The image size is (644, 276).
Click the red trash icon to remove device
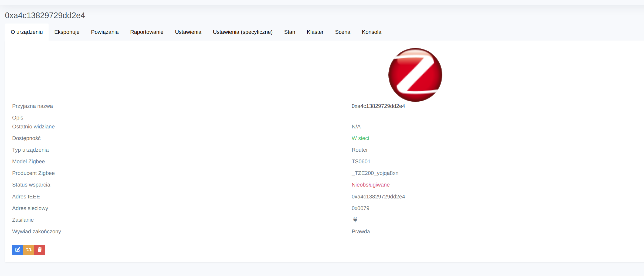pos(40,250)
